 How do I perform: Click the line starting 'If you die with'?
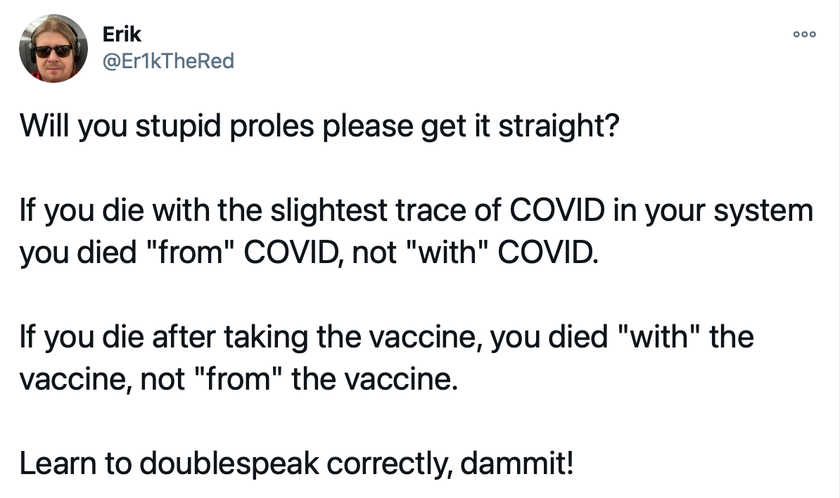[x=416, y=210]
